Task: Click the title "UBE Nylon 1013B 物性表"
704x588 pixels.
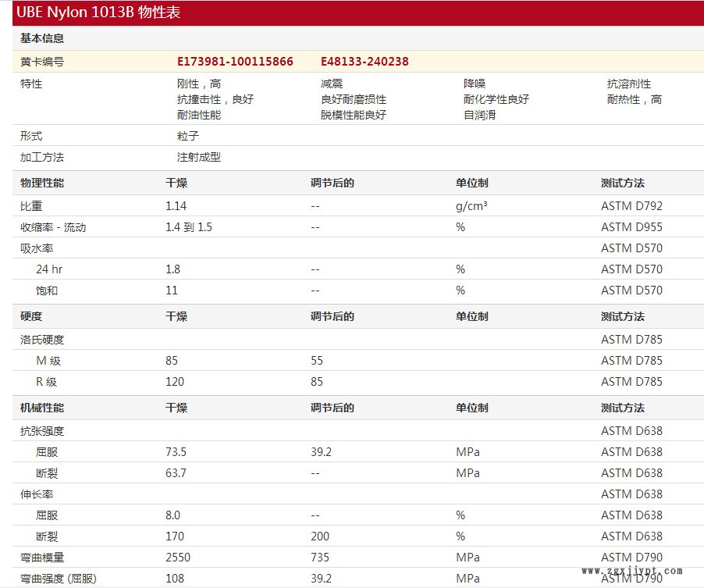Action: click(98, 12)
